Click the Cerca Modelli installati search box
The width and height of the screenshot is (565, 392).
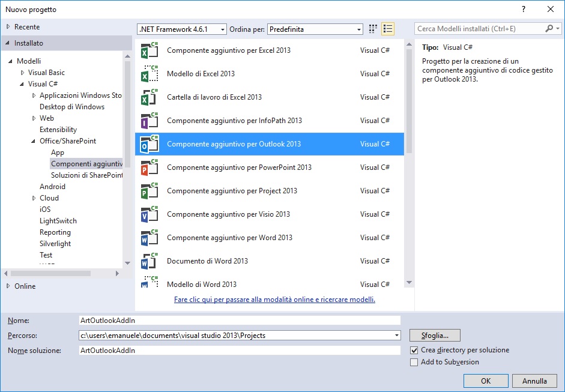480,28
